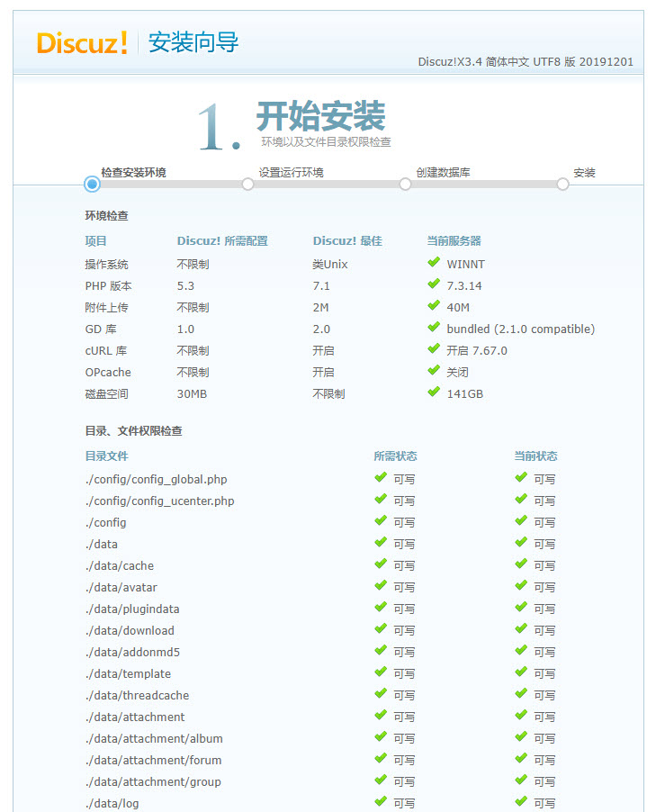This screenshot has height=812, width=665.
Task: Click the cURL 库 row label
Action: tap(106, 351)
